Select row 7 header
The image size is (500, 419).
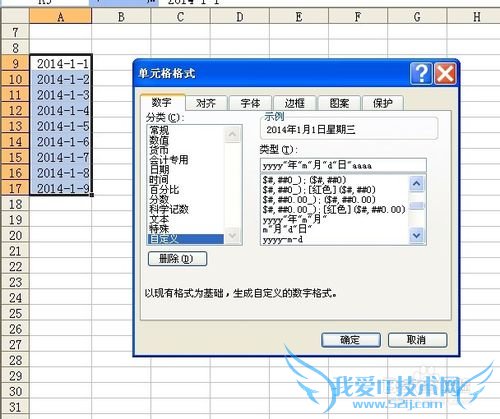point(15,32)
